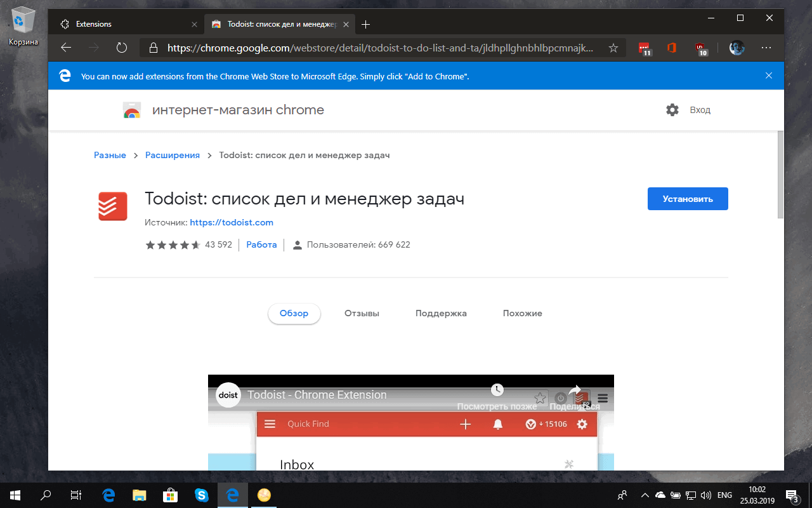This screenshot has height=508, width=812.
Task: Open the Поддержка tab
Action: click(441, 313)
